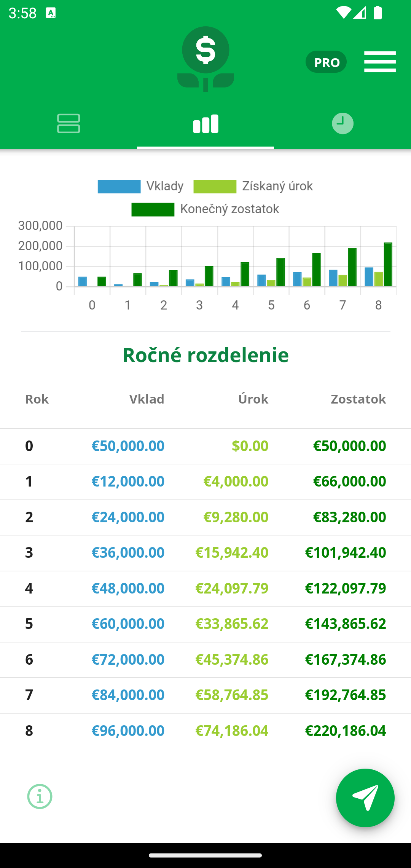Toggle the Získaný úrok legend series
This screenshot has height=868, width=411.
[x=253, y=186]
